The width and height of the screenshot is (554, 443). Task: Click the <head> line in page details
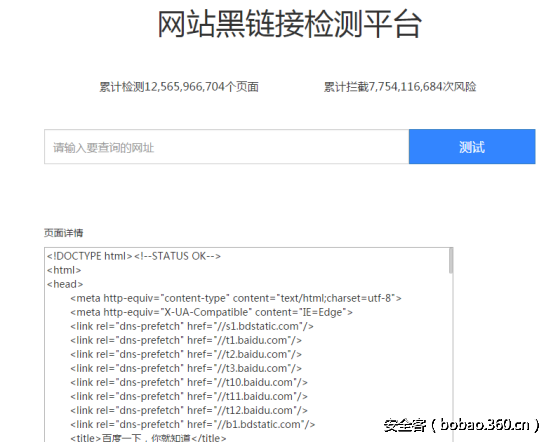point(65,284)
